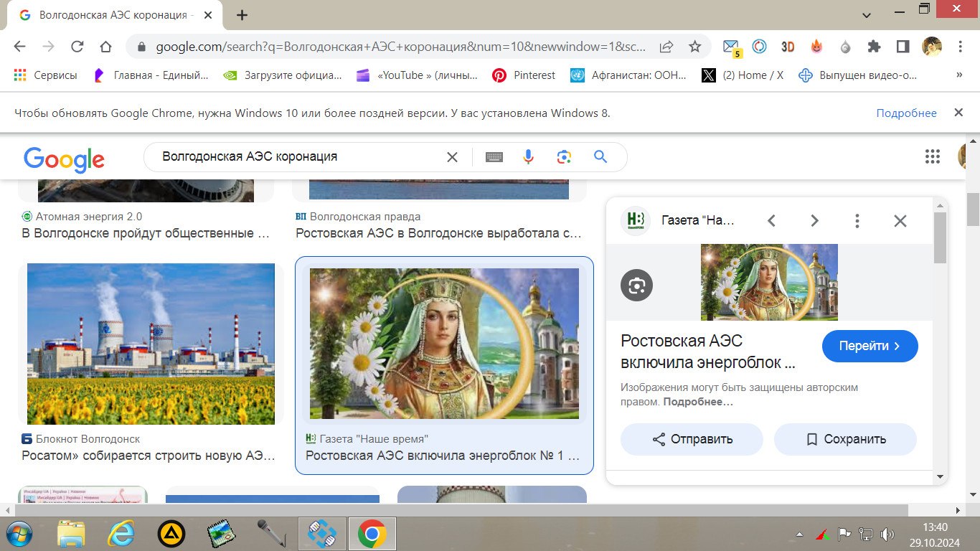
Task: Open the tab search dropdown arrow
Action: (867, 15)
